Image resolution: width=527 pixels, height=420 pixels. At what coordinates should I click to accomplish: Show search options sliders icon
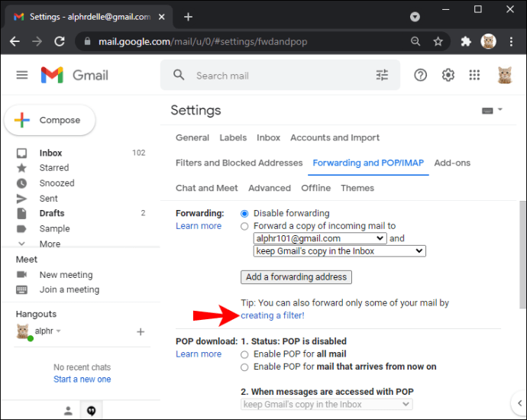pyautogui.click(x=382, y=75)
